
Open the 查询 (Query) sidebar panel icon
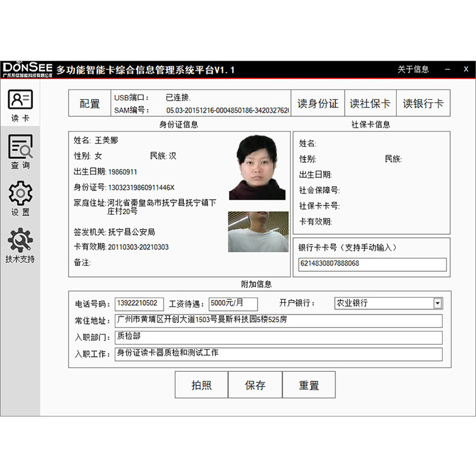pos(21,149)
